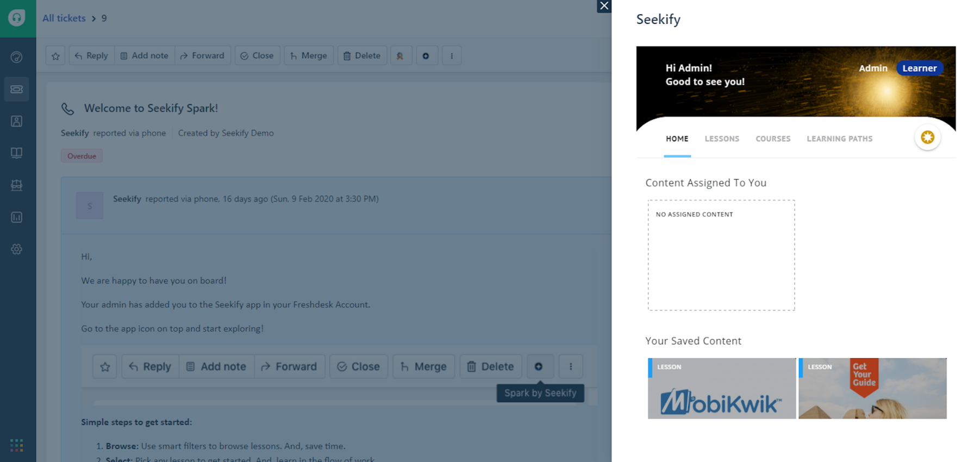Screen dimensions: 980x462
Task: Click the Seekify circle icon in top toolbar
Action: (426, 55)
